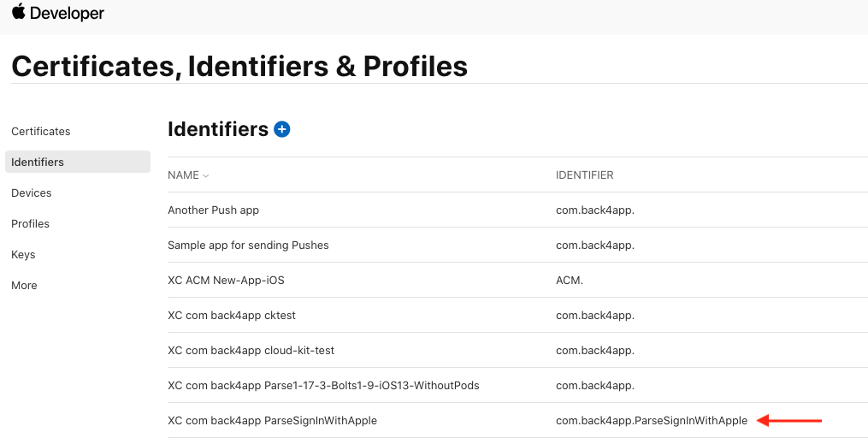Go to Devices in the sidebar
This screenshot has width=868, height=438.
tap(32, 192)
